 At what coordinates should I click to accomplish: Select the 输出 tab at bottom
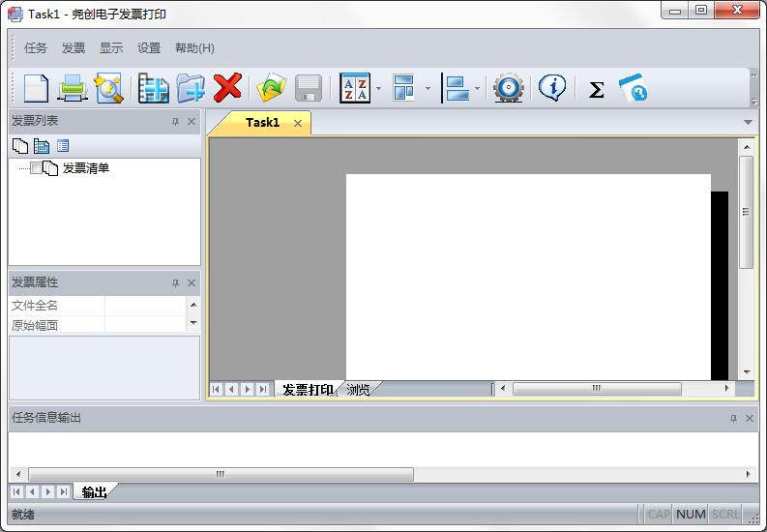coord(94,492)
